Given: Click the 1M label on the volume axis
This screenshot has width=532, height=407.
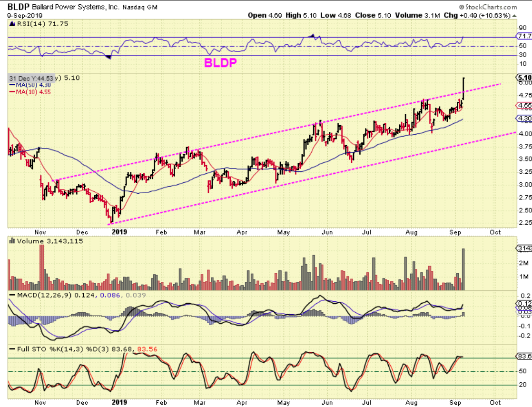Looking at the screenshot, I should point(524,277).
